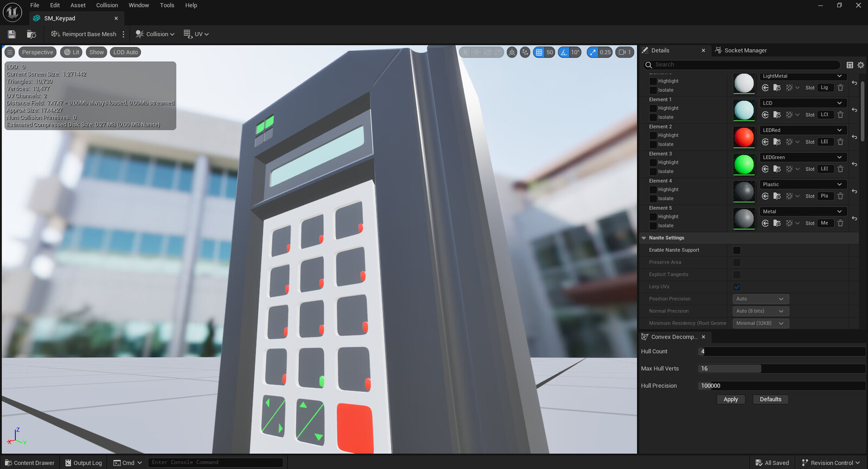This screenshot has width=868, height=469.
Task: Open the Tools menu
Action: [167, 5]
